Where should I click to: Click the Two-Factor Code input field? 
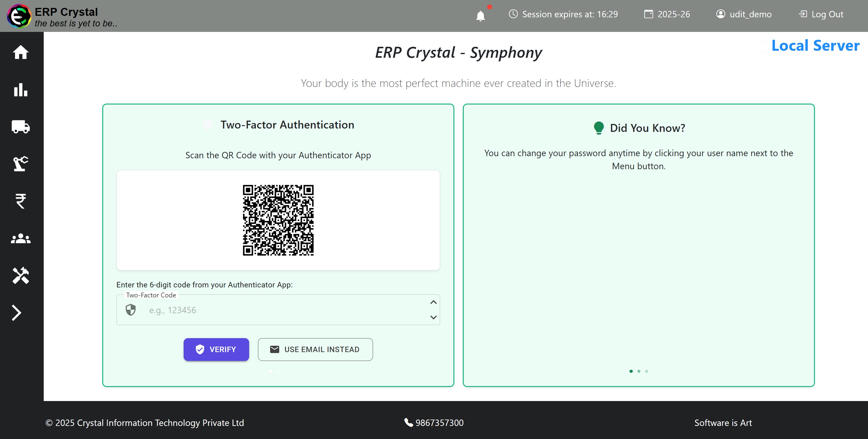[283, 310]
